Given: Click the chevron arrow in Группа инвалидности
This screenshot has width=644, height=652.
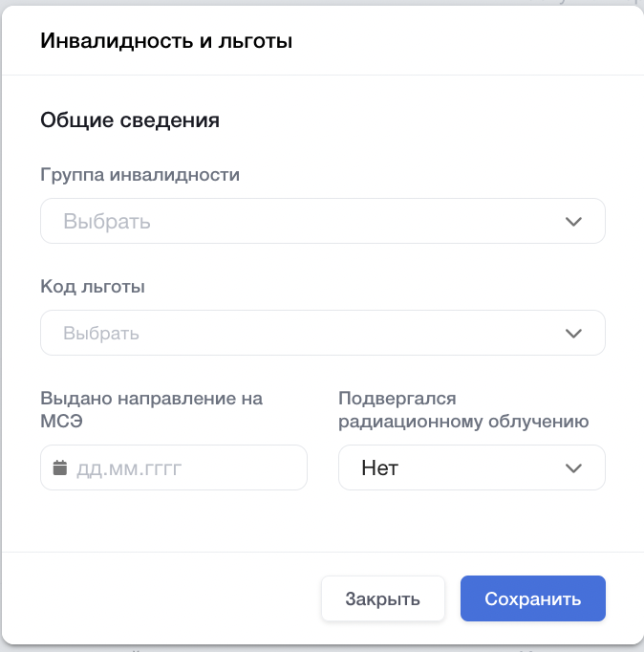Looking at the screenshot, I should (573, 222).
